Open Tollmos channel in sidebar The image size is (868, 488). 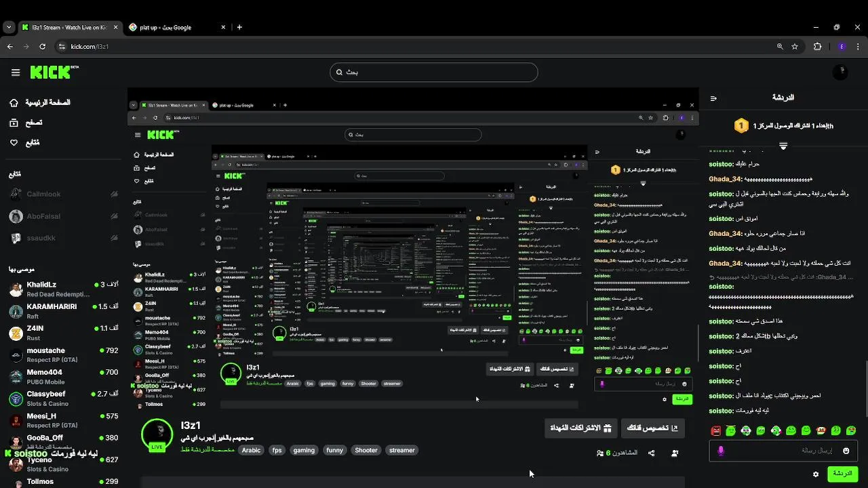64,482
